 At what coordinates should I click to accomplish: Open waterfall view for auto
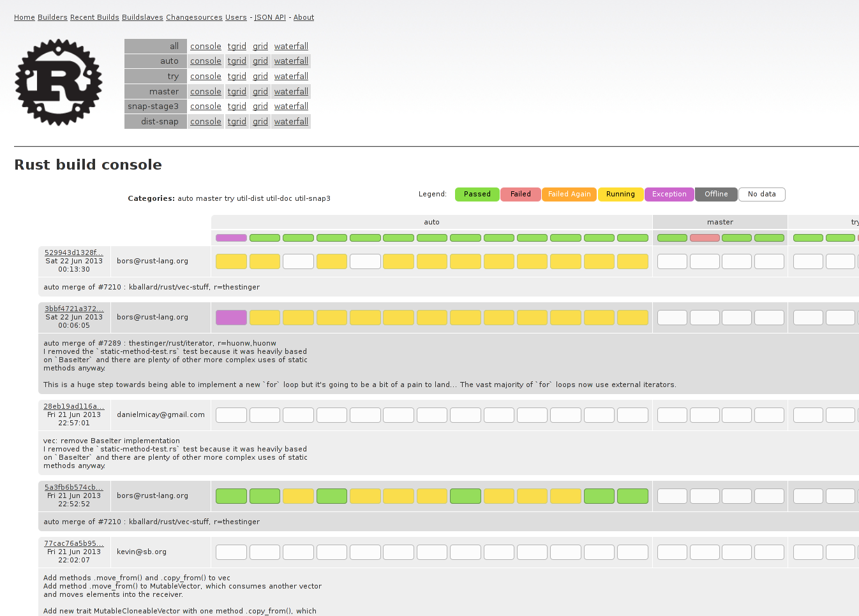pyautogui.click(x=291, y=61)
